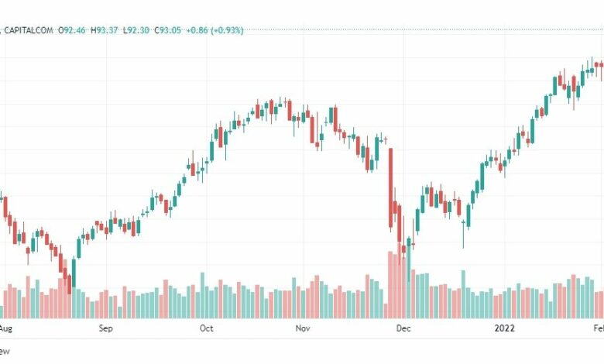Click the Feb label at axis end
Viewport: 604px width, 364px height.
[x=599, y=328]
